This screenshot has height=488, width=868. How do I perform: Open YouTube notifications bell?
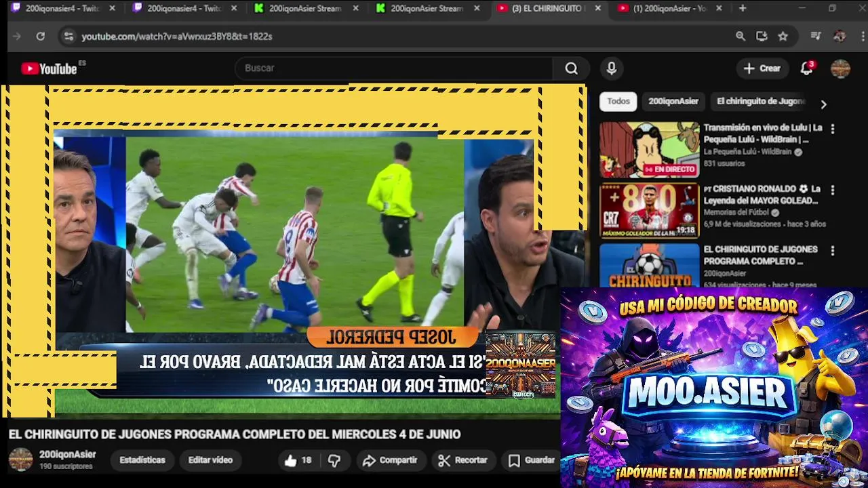(x=807, y=68)
